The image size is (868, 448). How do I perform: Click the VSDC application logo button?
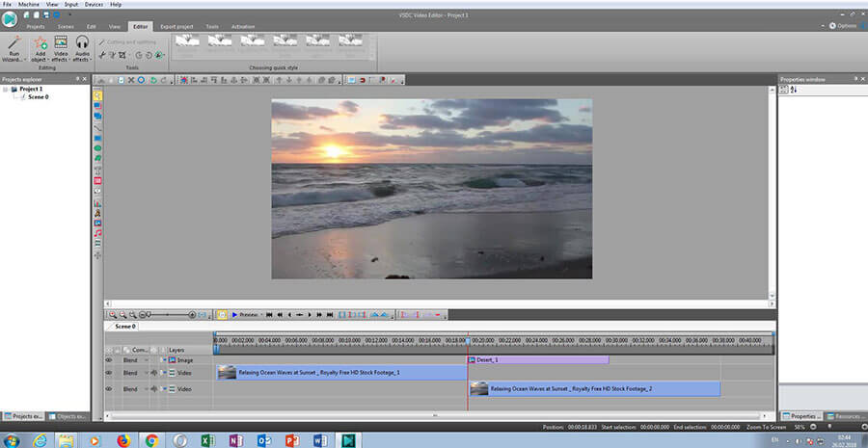(x=10, y=19)
